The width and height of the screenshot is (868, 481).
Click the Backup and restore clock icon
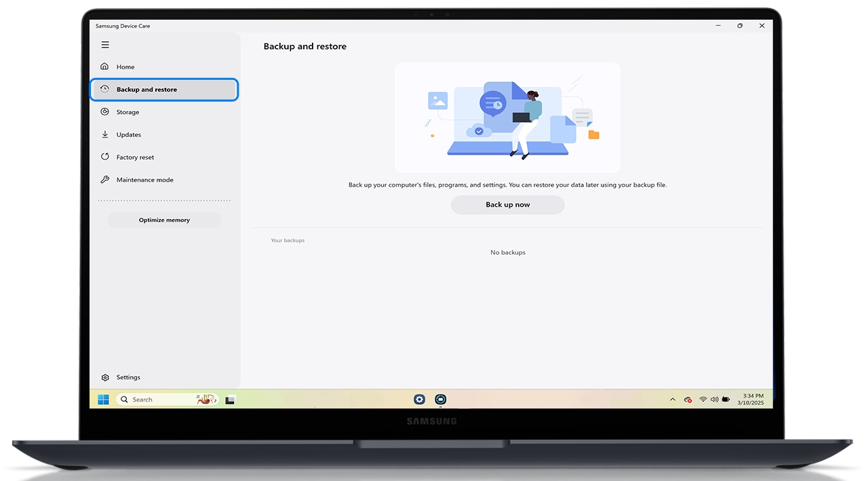click(104, 89)
